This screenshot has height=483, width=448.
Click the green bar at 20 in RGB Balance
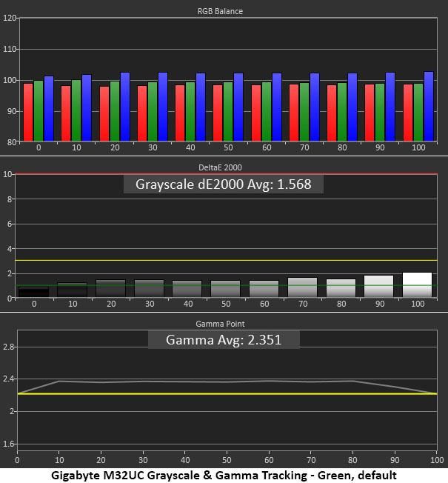[x=115, y=112]
